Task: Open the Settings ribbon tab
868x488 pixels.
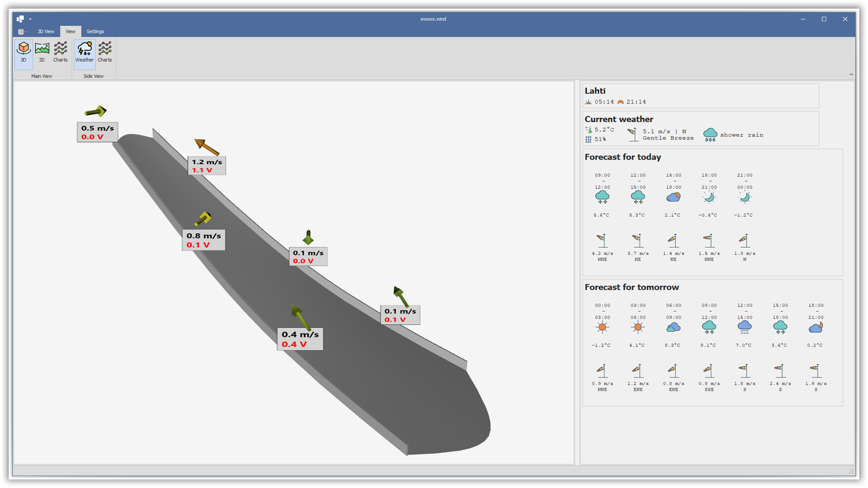Action: (x=95, y=31)
